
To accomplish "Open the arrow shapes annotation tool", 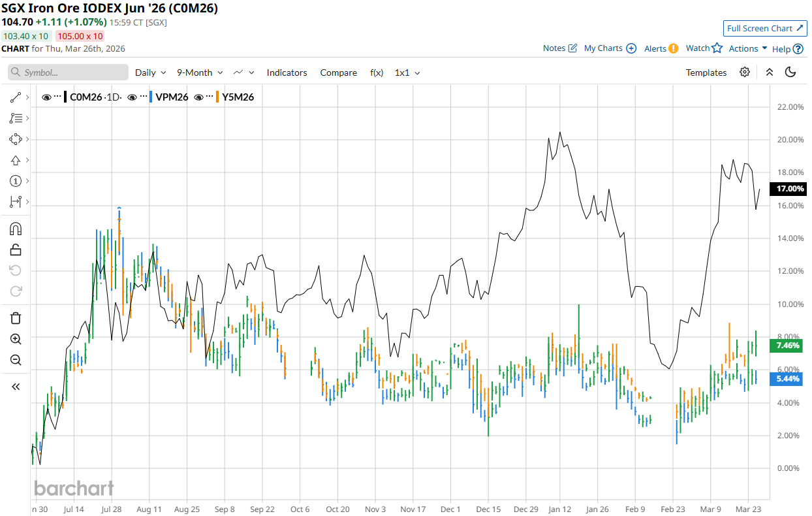I will pos(16,160).
